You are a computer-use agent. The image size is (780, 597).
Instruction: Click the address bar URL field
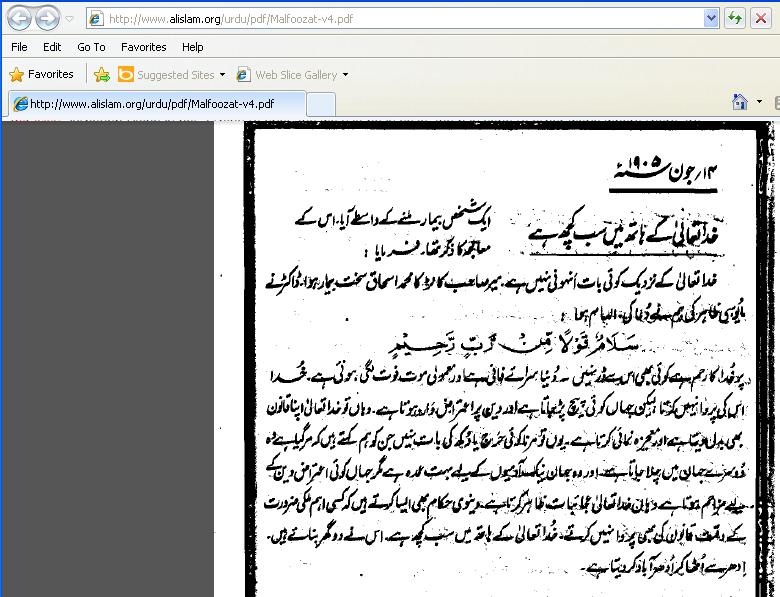click(x=400, y=18)
